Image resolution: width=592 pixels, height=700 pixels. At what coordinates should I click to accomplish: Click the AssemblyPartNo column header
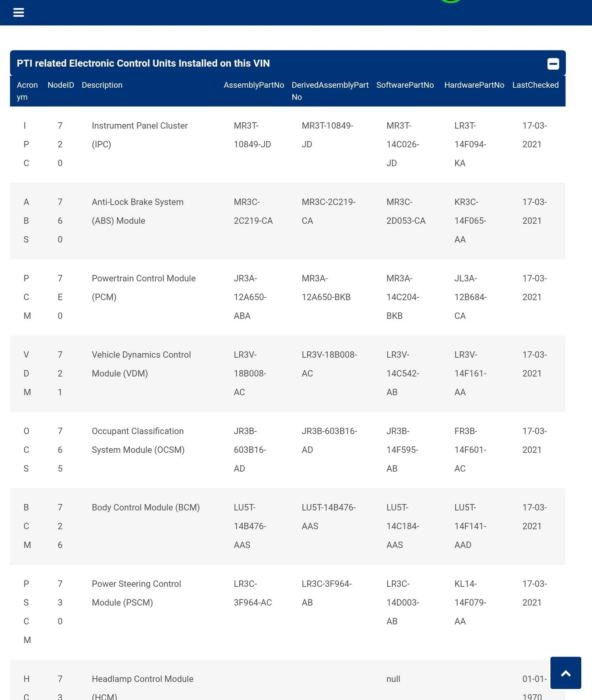coord(254,85)
